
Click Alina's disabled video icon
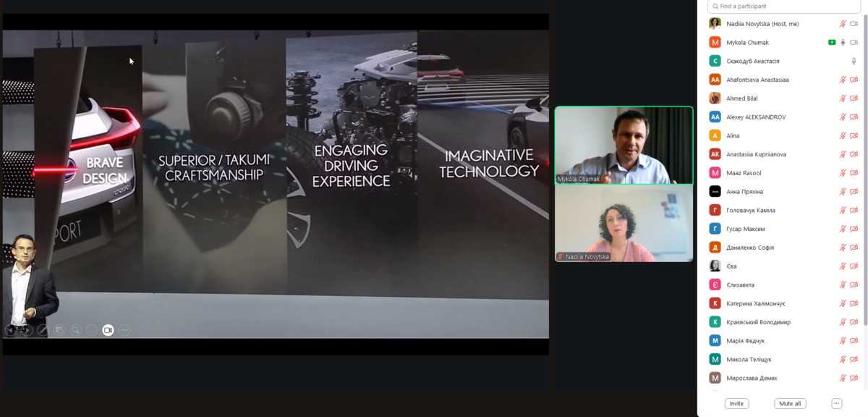click(x=854, y=136)
